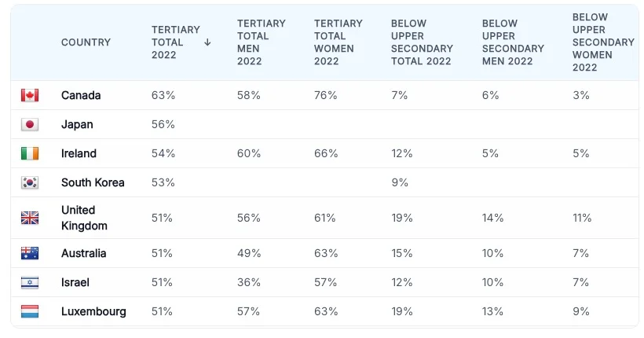Open the Canada country name
This screenshot has width=644, height=338.
point(81,95)
